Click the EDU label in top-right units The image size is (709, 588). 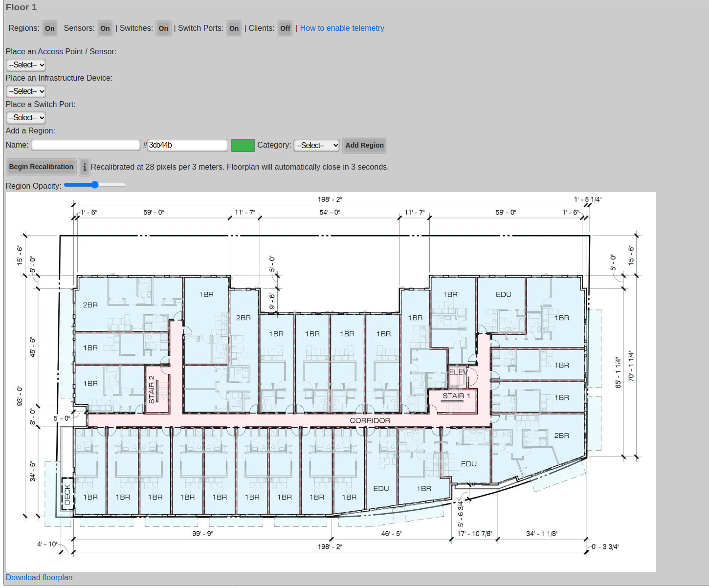(503, 295)
